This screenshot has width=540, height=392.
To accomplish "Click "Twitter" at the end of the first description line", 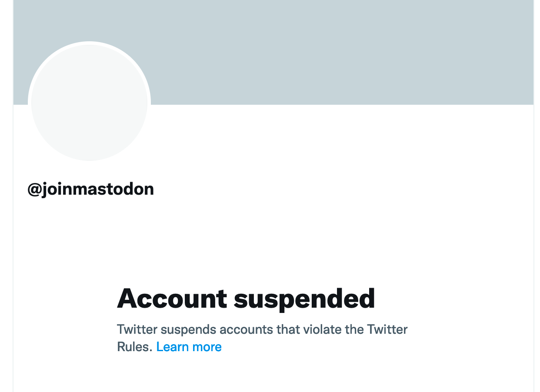I will click(387, 329).
